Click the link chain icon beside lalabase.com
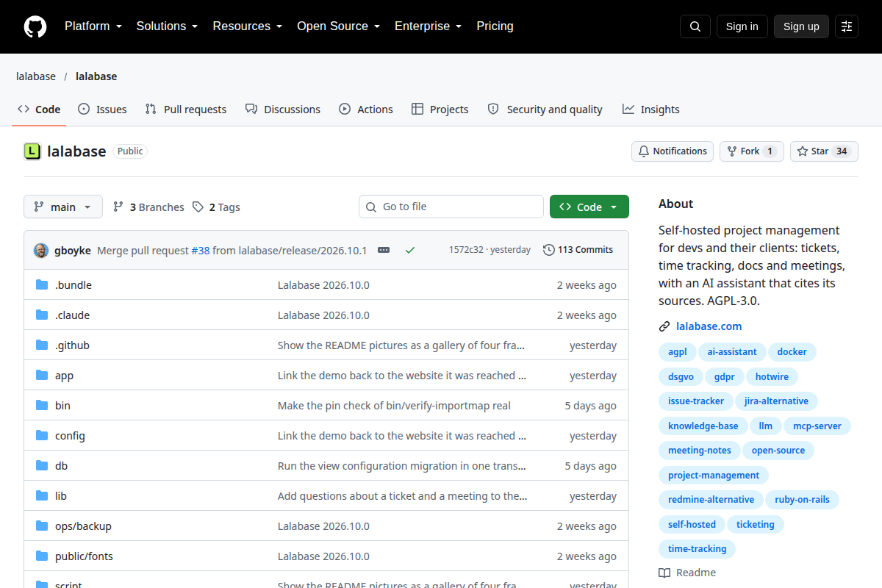882x588 pixels. [664, 326]
